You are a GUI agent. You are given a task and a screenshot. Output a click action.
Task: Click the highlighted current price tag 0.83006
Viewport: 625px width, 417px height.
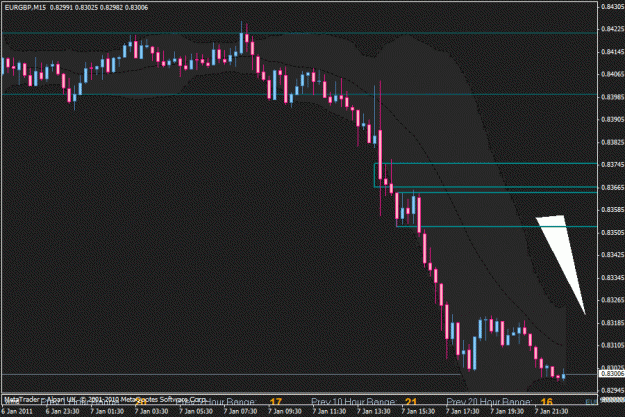[612, 374]
